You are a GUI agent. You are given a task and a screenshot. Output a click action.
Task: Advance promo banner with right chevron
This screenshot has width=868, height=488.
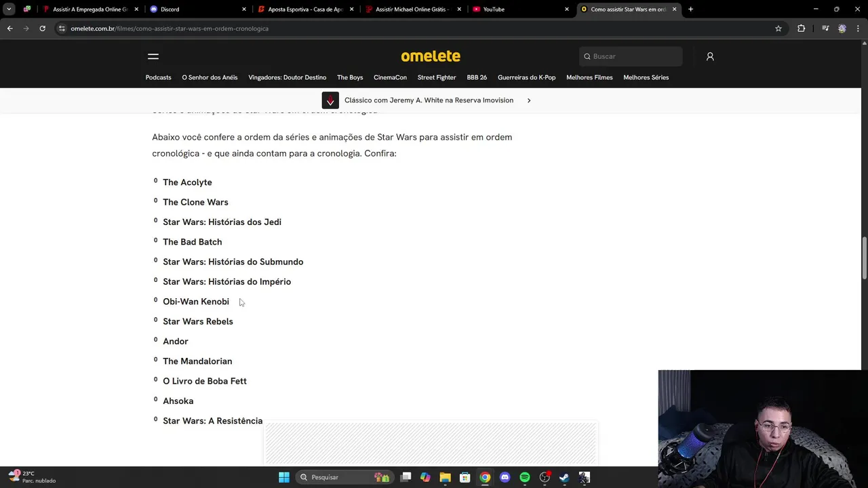click(x=529, y=100)
